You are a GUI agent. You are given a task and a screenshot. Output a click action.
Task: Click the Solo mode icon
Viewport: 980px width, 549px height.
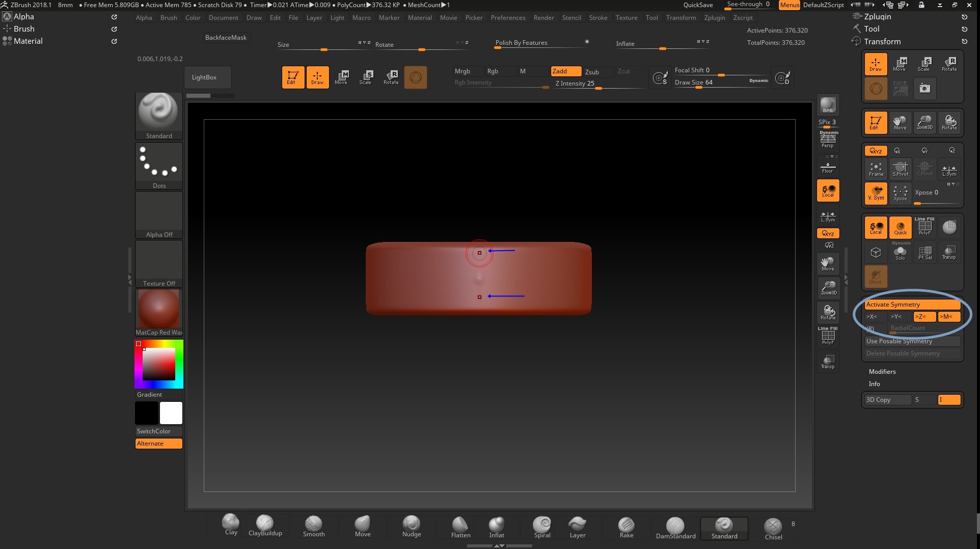(x=900, y=252)
